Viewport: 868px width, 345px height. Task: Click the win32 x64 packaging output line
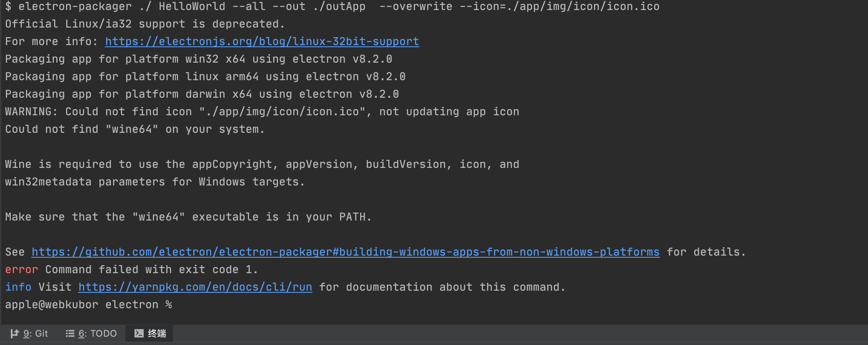[198, 59]
